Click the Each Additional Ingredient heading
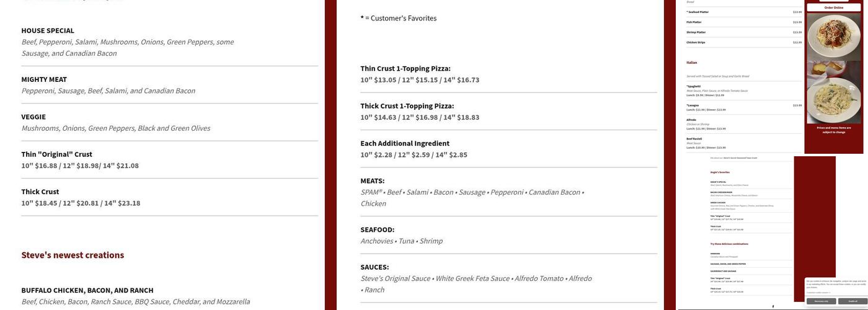 405,143
